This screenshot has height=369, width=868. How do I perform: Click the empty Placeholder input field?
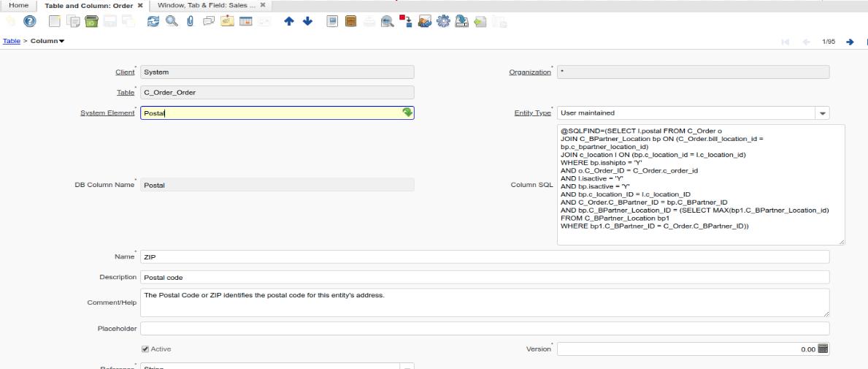pyautogui.click(x=485, y=329)
